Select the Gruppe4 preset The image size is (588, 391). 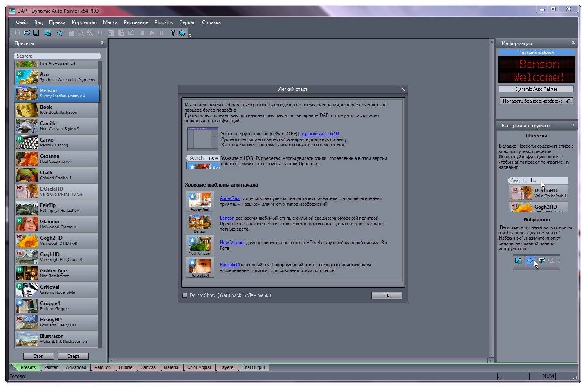tap(57, 306)
